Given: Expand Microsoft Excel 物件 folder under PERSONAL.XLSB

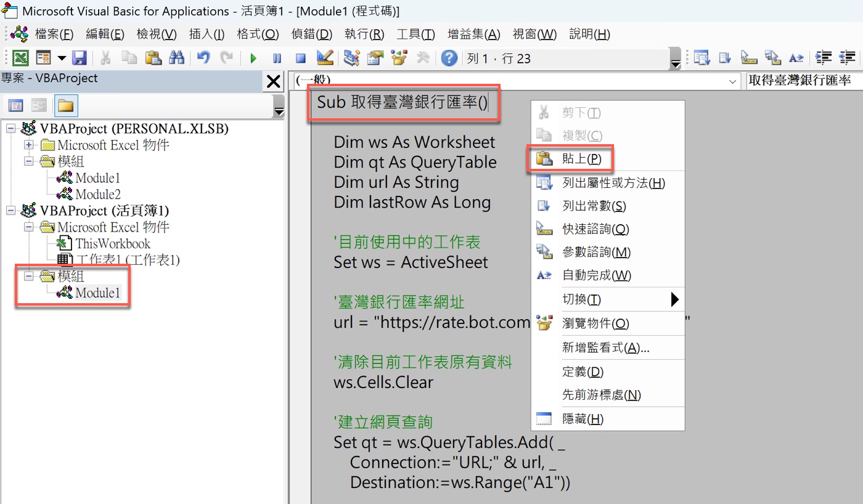Looking at the screenshot, I should click(28, 145).
